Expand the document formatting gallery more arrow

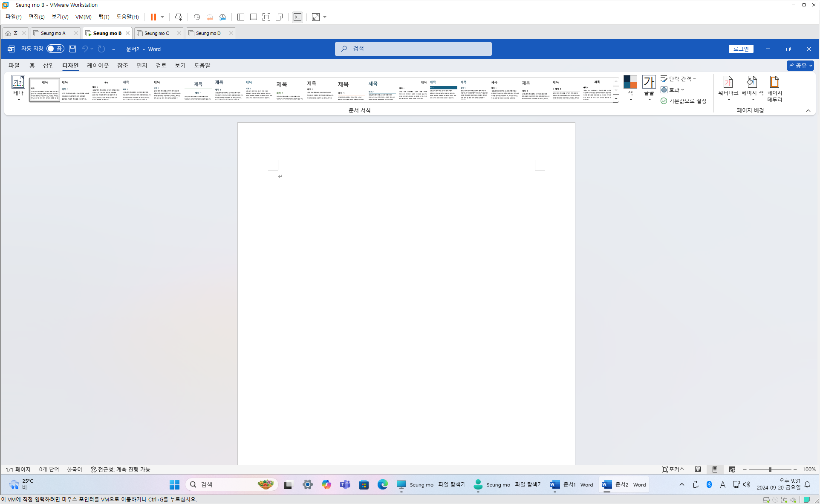(x=616, y=98)
